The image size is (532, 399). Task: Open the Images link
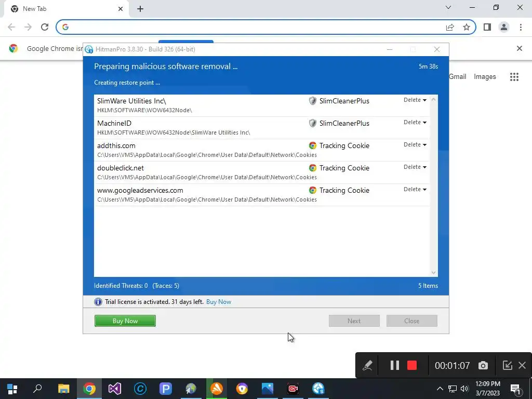click(x=485, y=77)
